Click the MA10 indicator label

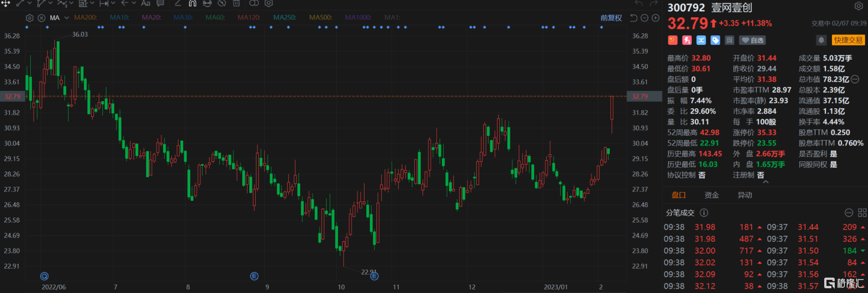click(119, 18)
